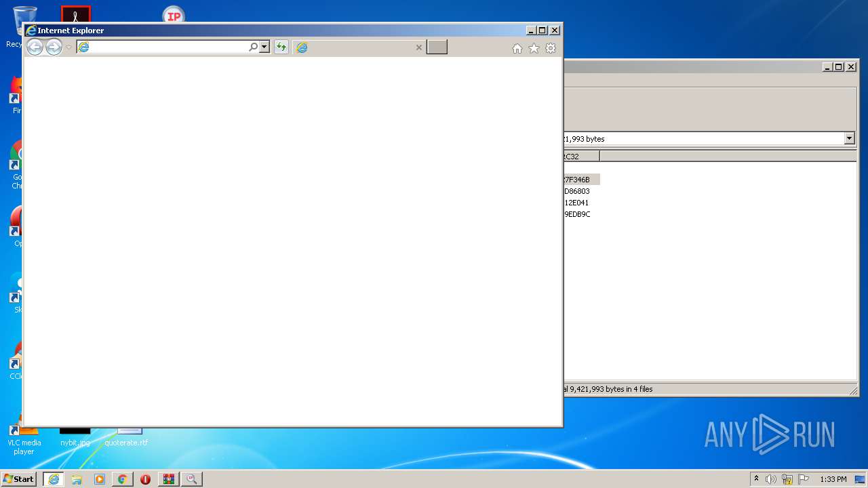The width and height of the screenshot is (868, 488).
Task: Click the Adobe Acrobat desktop icon
Action: point(76,14)
